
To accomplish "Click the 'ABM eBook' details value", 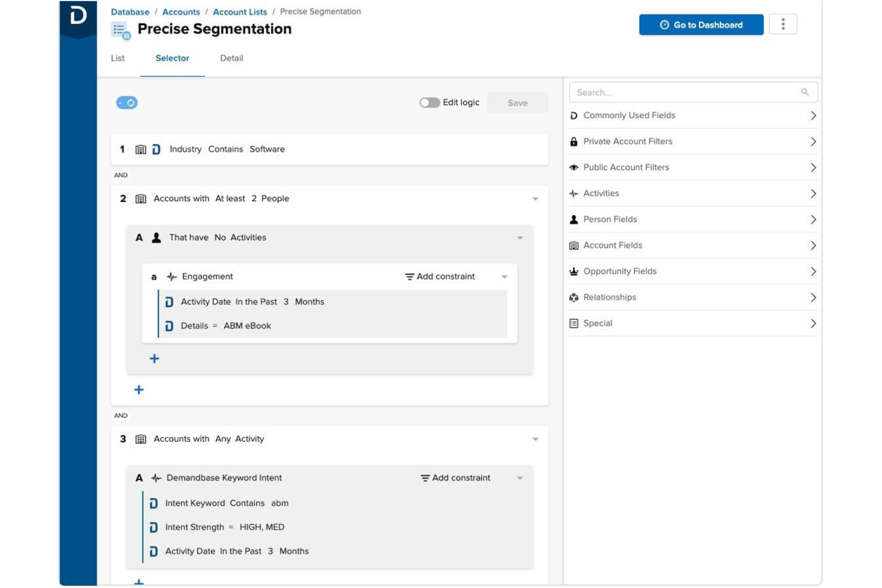I will click(247, 326).
